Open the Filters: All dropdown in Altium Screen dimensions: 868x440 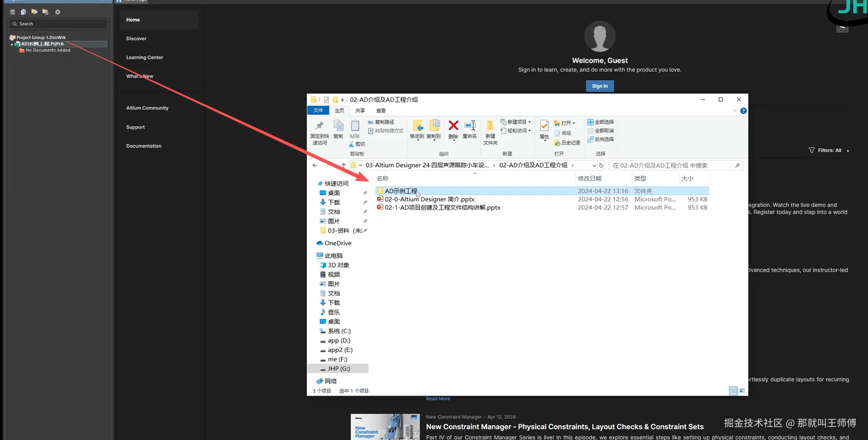tap(829, 150)
